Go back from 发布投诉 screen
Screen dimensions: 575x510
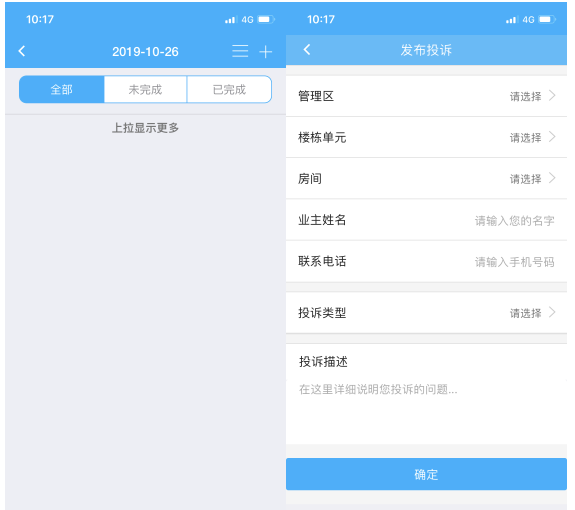pos(307,49)
